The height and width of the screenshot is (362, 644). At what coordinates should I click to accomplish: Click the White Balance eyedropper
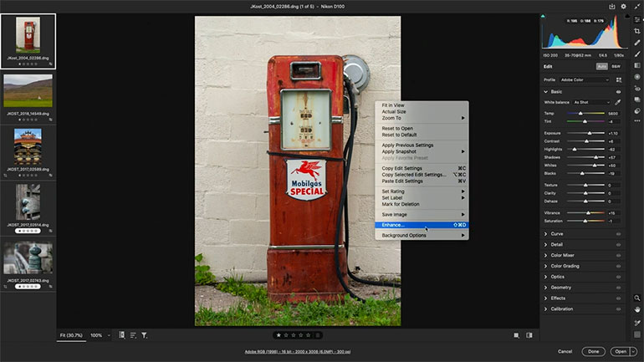(x=618, y=102)
